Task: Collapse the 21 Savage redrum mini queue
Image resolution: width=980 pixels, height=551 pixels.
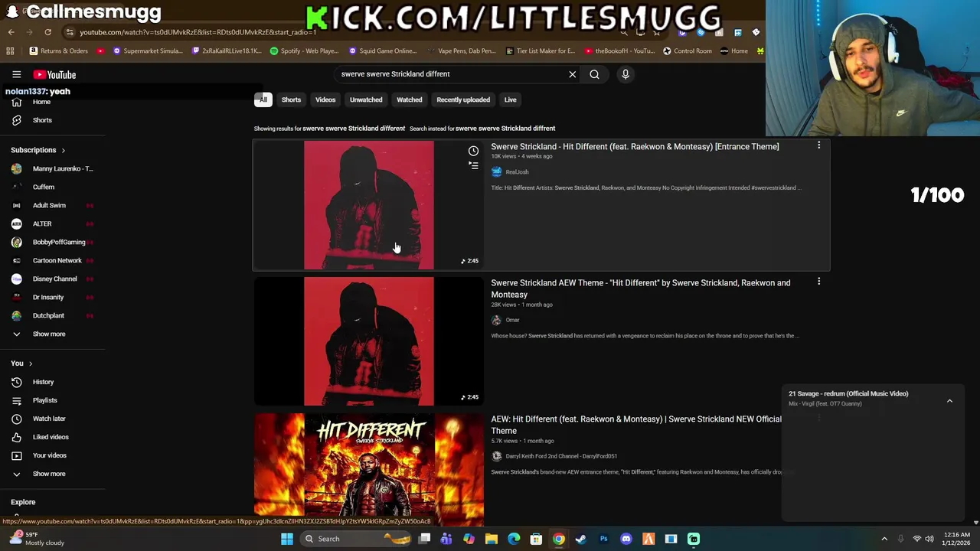Action: pos(949,400)
